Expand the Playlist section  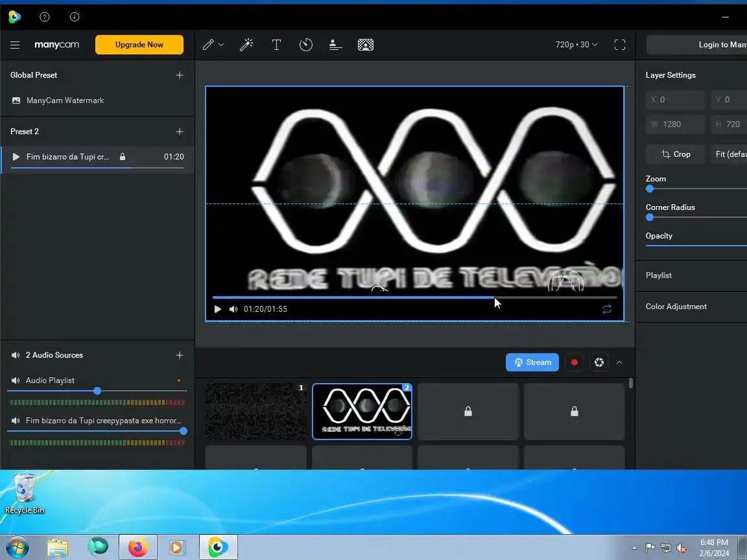(691, 275)
